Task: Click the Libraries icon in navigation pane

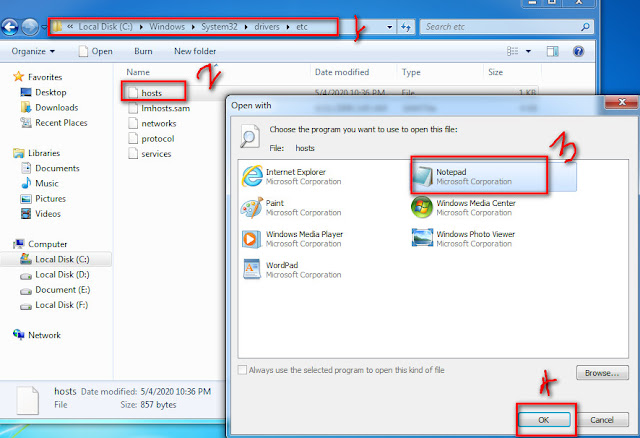Action: [18, 153]
